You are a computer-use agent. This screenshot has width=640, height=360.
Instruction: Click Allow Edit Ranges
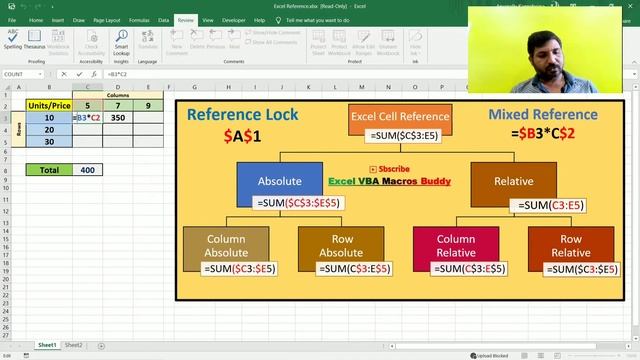point(363,42)
